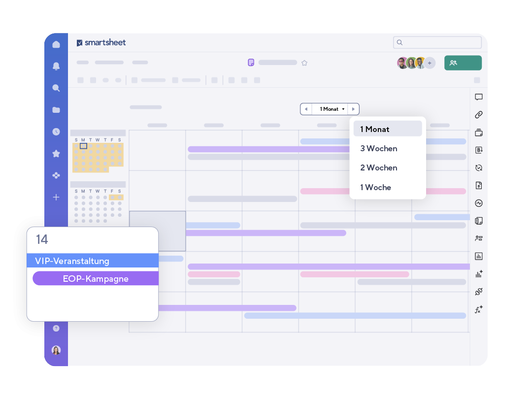
Task: Open Home from the left sidebar
Action: [x=56, y=44]
